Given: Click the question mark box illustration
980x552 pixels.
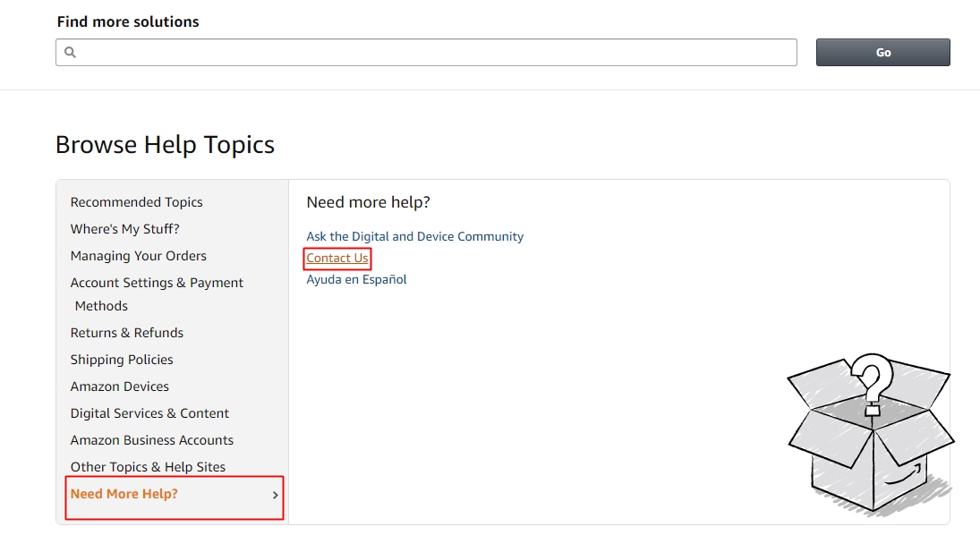Looking at the screenshot, I should coord(871,433).
